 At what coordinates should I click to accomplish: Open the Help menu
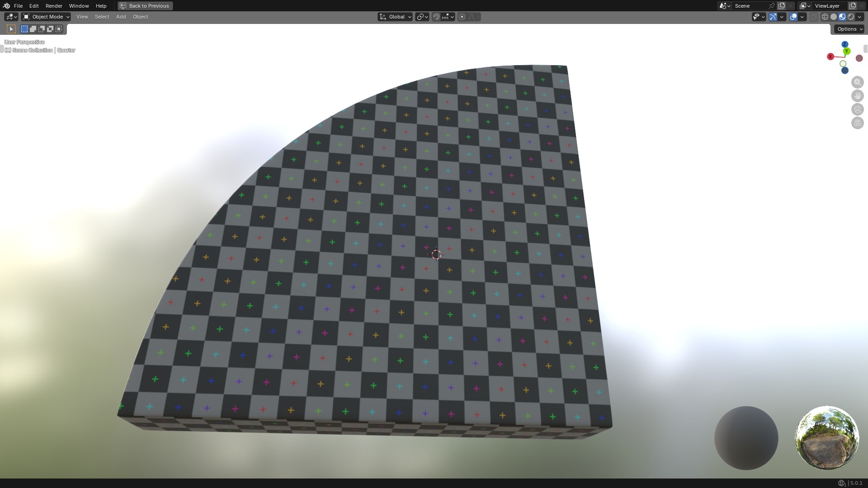[101, 6]
